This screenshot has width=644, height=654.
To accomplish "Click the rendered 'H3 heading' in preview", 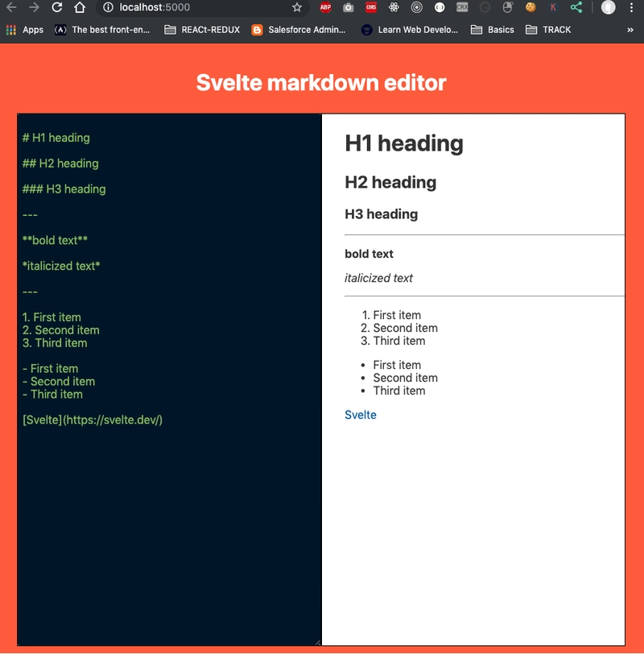I will 382,214.
